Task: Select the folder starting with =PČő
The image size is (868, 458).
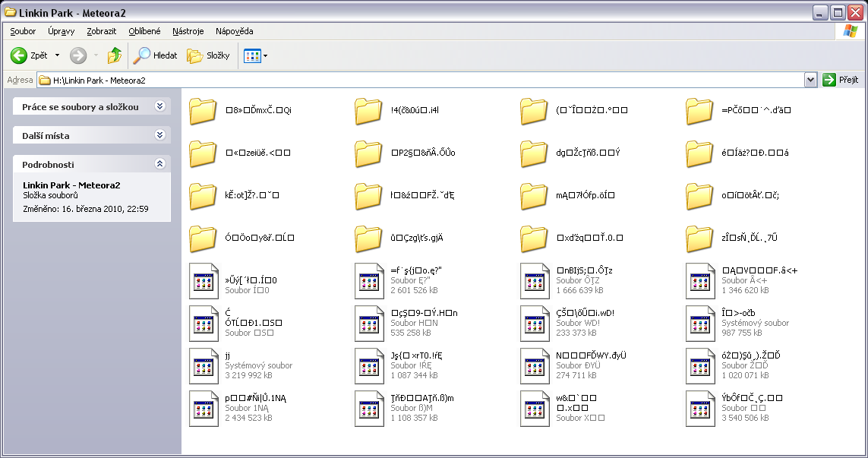Action: 738,110
